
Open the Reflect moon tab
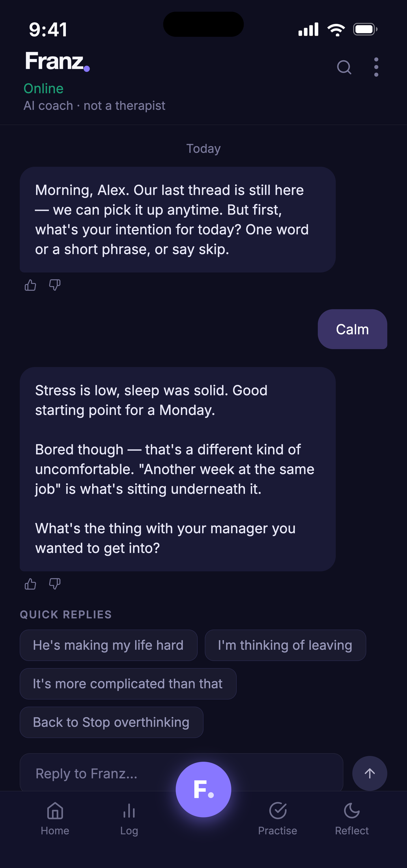(x=352, y=819)
